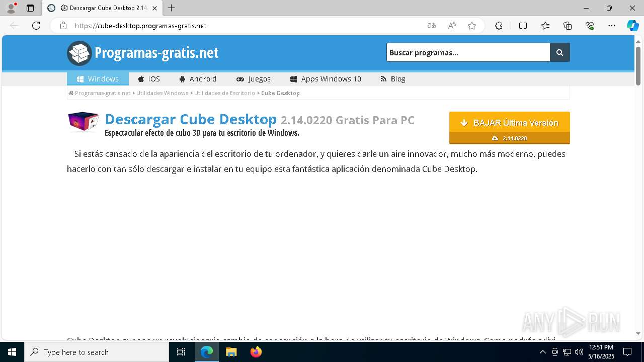Open Firefox from the taskbar
644x362 pixels.
[256, 352]
